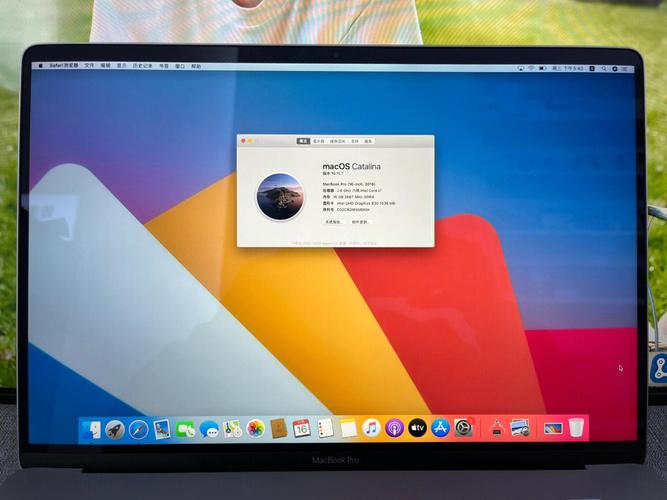Switch to the 储存空间 (Storage) tab
The image size is (667, 500).
pos(338,141)
